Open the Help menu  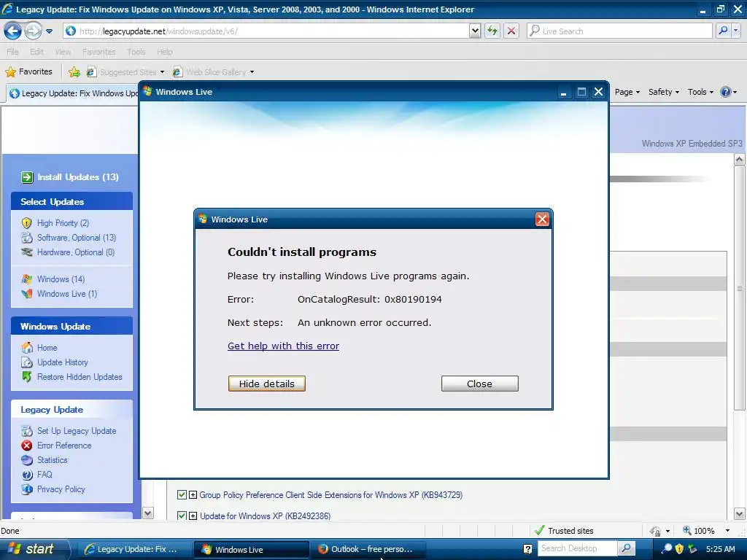[165, 52]
